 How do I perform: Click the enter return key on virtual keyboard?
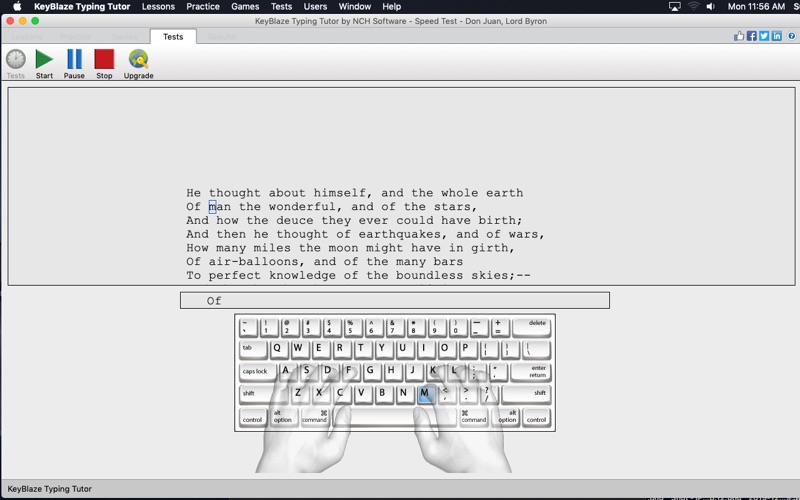coord(531,372)
